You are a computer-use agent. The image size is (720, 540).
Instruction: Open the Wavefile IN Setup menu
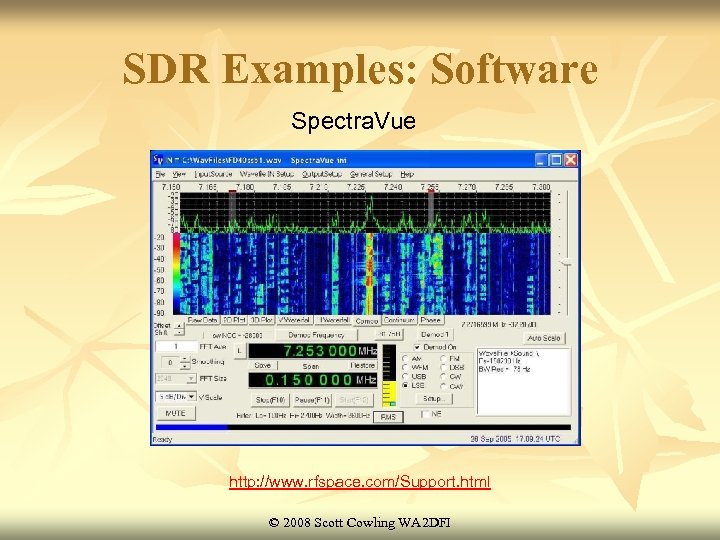267,174
